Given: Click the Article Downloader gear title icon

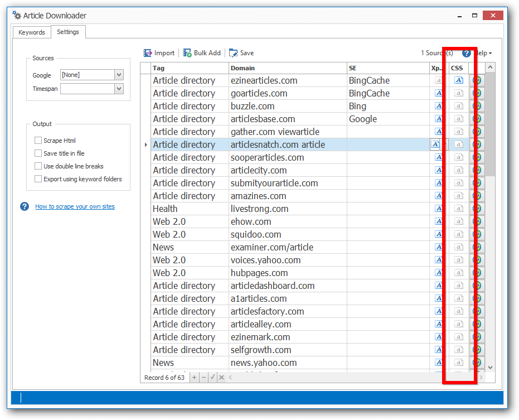Looking at the screenshot, I should click(x=17, y=15).
